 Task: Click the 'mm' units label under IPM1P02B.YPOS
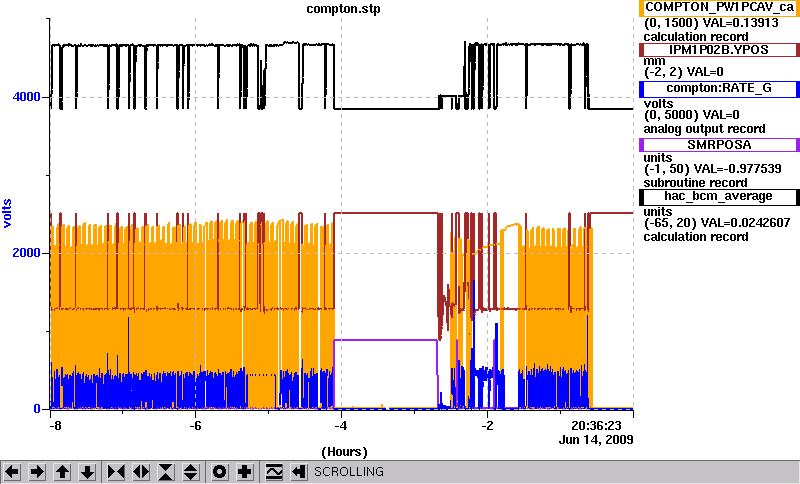pos(655,61)
